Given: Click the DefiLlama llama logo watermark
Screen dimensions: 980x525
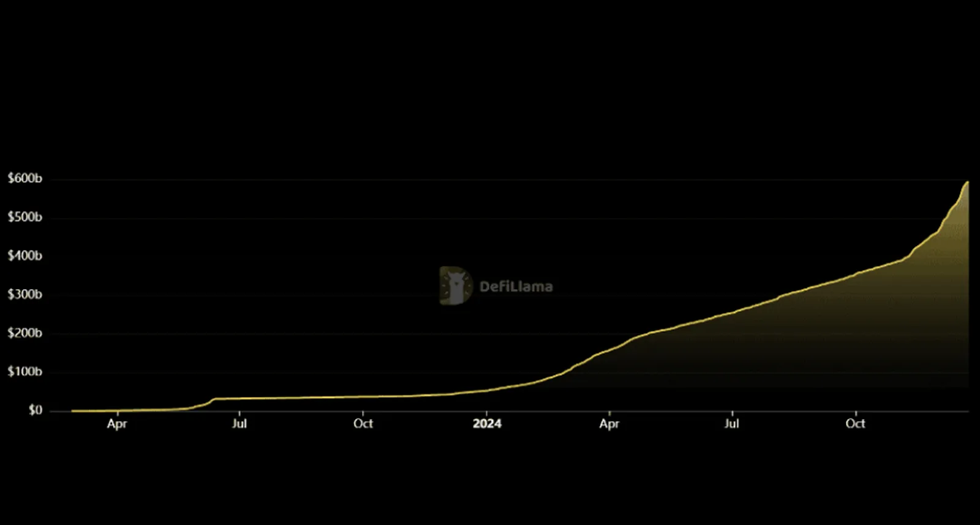Looking at the screenshot, I should [x=456, y=285].
